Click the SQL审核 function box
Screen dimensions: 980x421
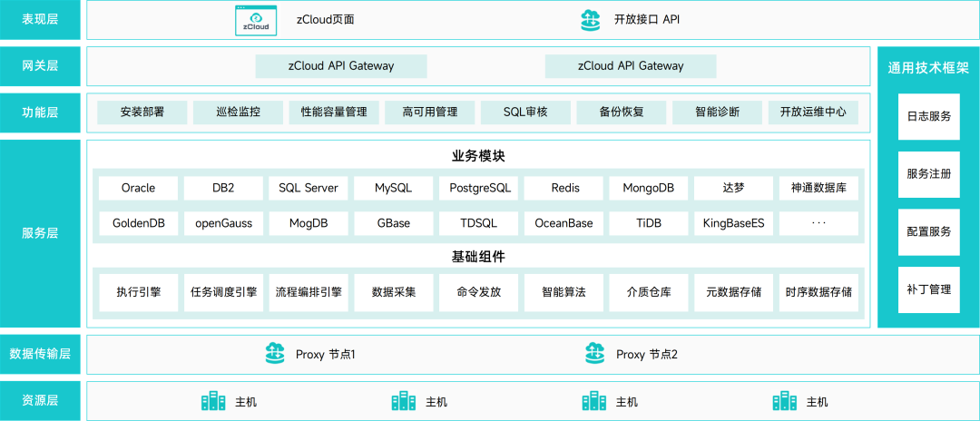(525, 113)
